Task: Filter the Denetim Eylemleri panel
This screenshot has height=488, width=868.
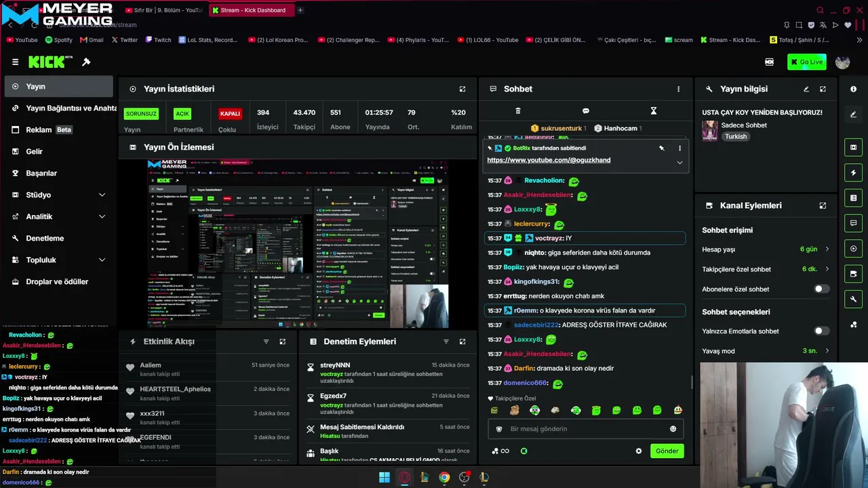Action: tap(446, 342)
